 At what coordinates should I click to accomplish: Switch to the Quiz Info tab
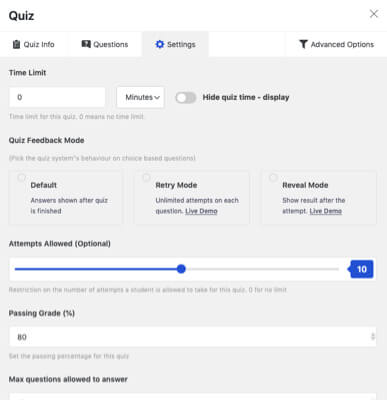coord(33,44)
